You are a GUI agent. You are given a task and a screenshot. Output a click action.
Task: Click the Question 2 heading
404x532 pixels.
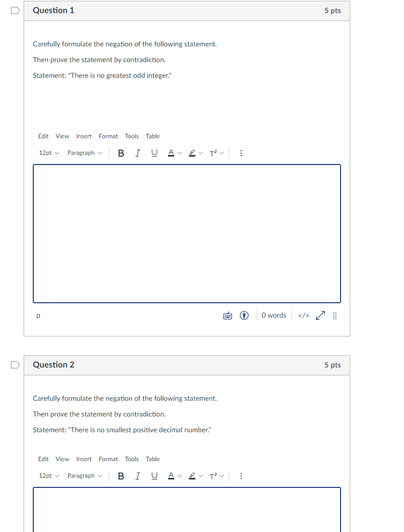pos(53,365)
